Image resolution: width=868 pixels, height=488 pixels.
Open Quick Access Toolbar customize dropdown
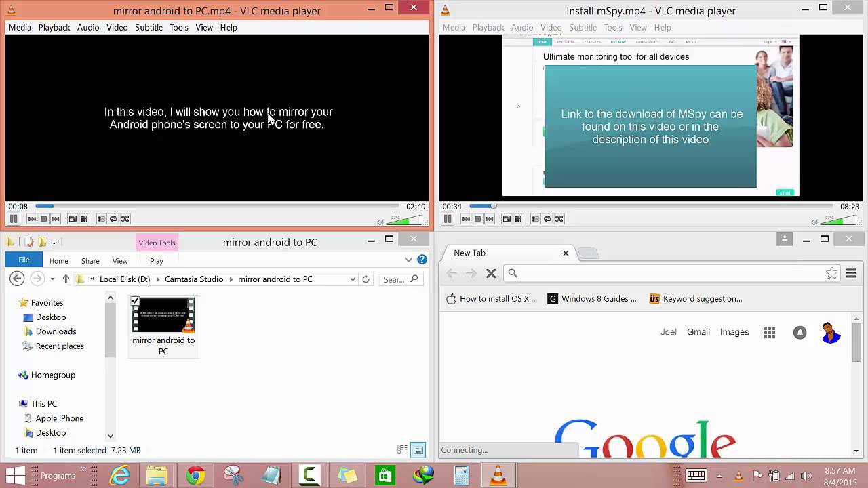(54, 242)
